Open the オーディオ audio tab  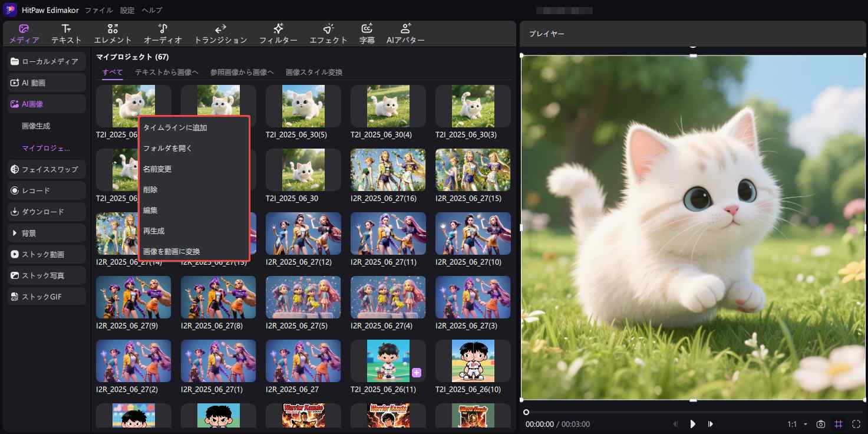[163, 34]
